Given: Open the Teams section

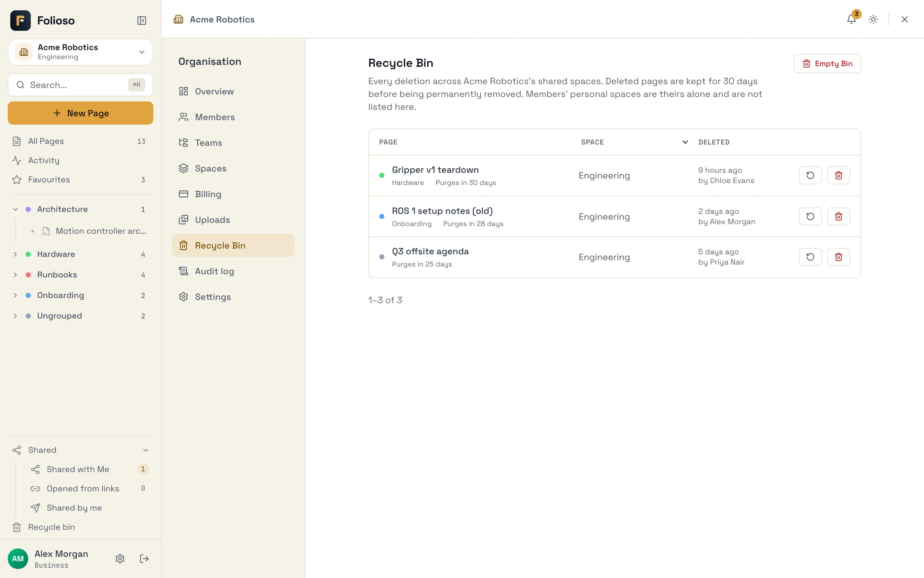Looking at the screenshot, I should point(233,143).
